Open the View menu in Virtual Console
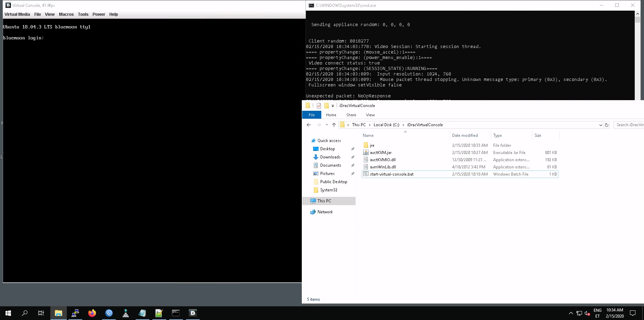644x320 pixels. [50, 14]
